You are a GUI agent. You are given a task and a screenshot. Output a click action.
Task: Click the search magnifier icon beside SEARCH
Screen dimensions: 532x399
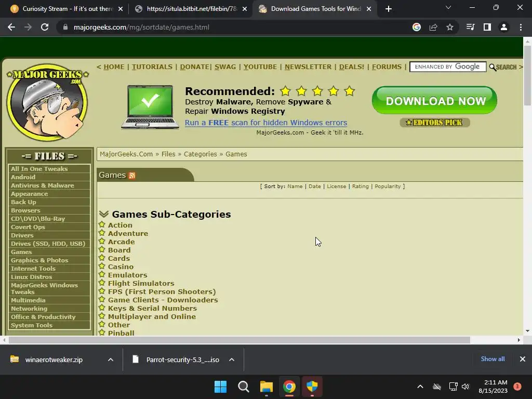[493, 67]
